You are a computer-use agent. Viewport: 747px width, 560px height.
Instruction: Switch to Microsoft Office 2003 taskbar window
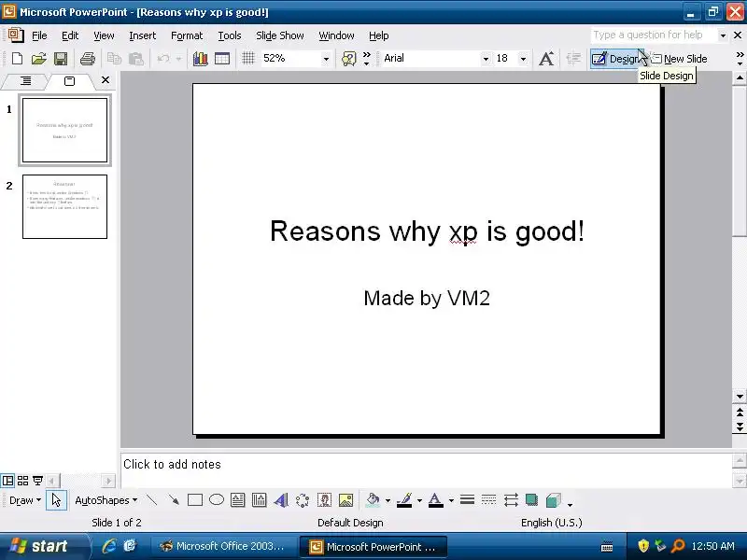tap(222, 546)
